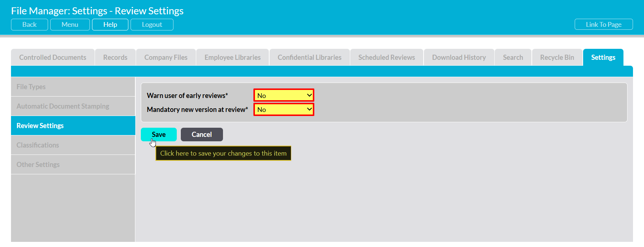This screenshot has width=644, height=247.
Task: Logout of the application
Action: [152, 25]
